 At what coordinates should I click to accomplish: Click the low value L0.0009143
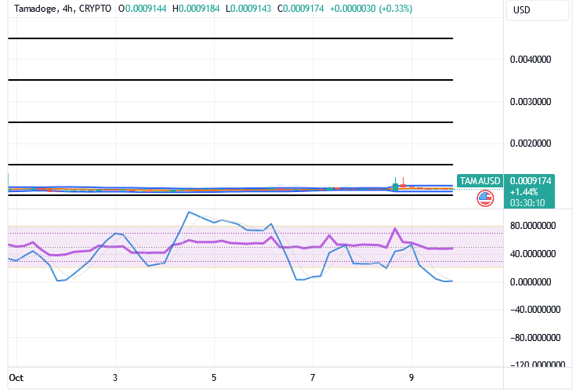tap(248, 9)
